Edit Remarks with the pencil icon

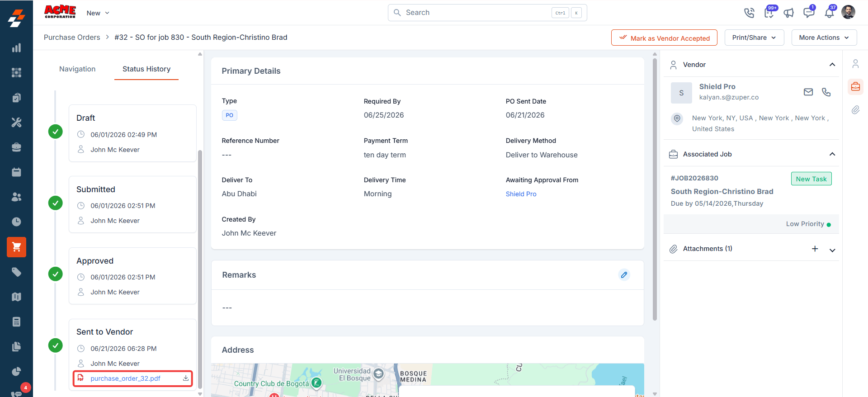tap(624, 275)
